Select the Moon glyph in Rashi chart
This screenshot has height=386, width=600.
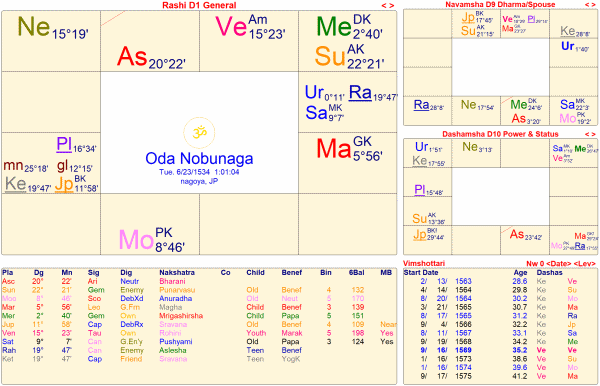click(136, 240)
